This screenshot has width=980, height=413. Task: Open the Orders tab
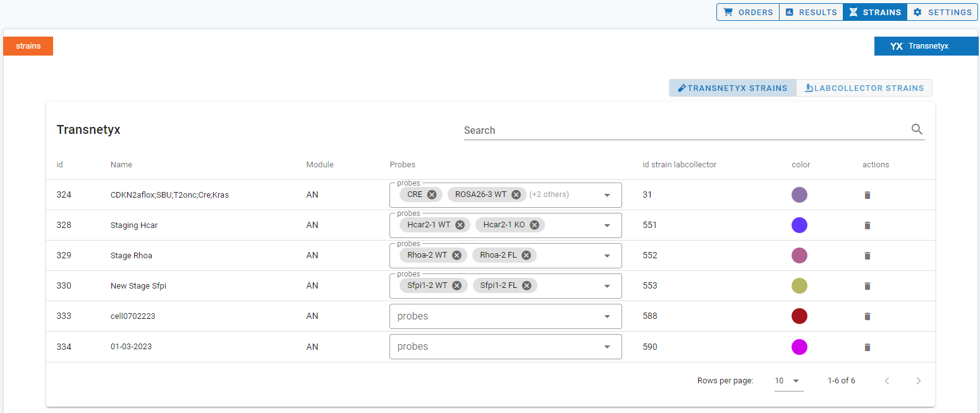(748, 12)
